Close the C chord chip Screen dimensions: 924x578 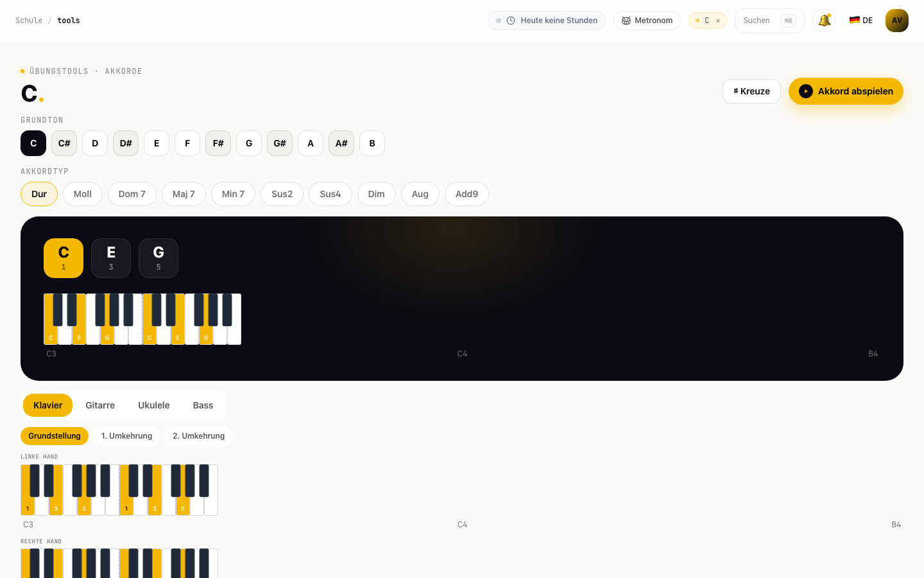click(x=718, y=21)
